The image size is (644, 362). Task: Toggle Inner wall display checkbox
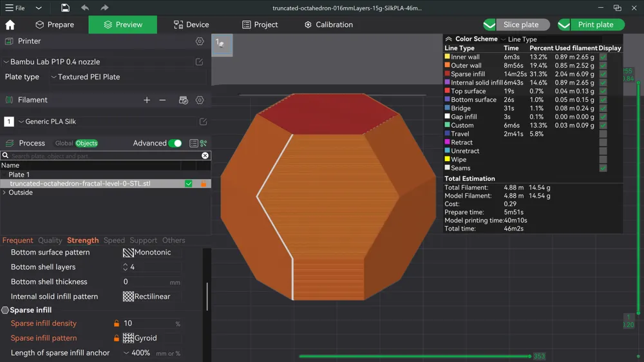(603, 57)
